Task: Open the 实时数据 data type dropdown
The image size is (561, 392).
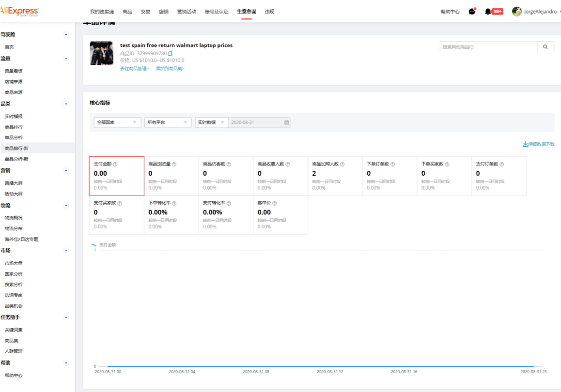Action: [x=211, y=122]
